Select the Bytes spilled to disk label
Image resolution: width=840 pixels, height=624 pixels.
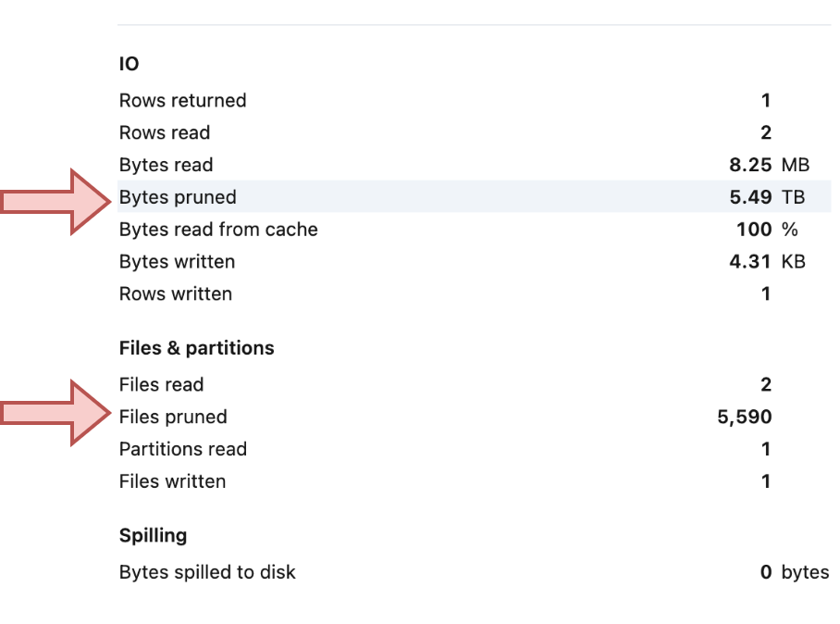[207, 572]
